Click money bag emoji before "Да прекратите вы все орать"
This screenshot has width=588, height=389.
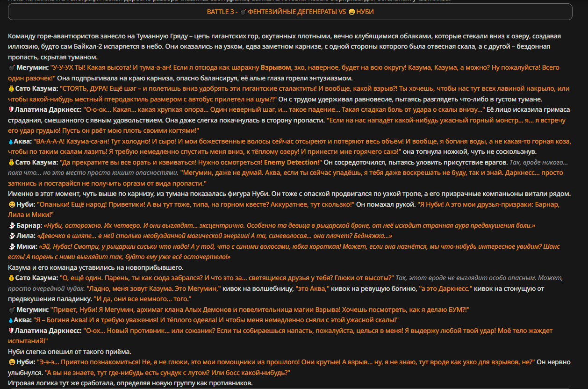click(11, 162)
